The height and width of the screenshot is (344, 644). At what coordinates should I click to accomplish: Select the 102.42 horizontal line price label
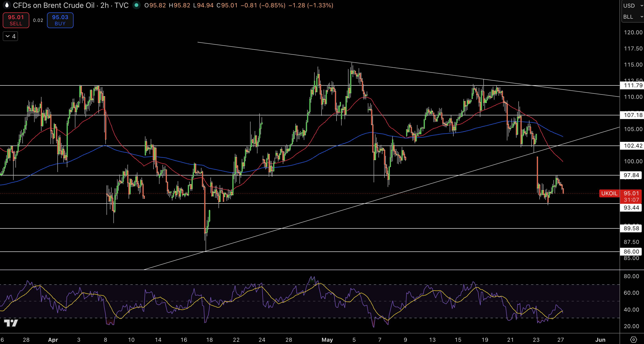[x=632, y=146]
